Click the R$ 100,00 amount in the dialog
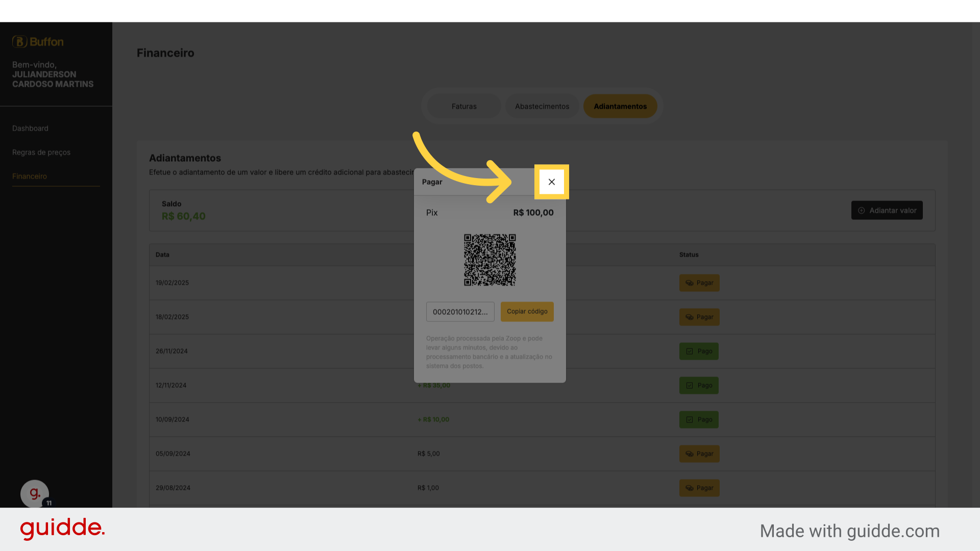 click(x=533, y=213)
